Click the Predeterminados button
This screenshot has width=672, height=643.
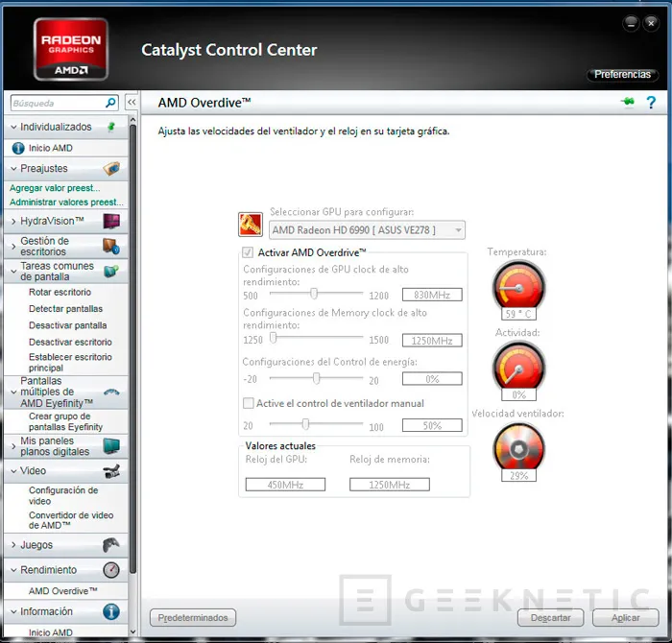click(193, 618)
